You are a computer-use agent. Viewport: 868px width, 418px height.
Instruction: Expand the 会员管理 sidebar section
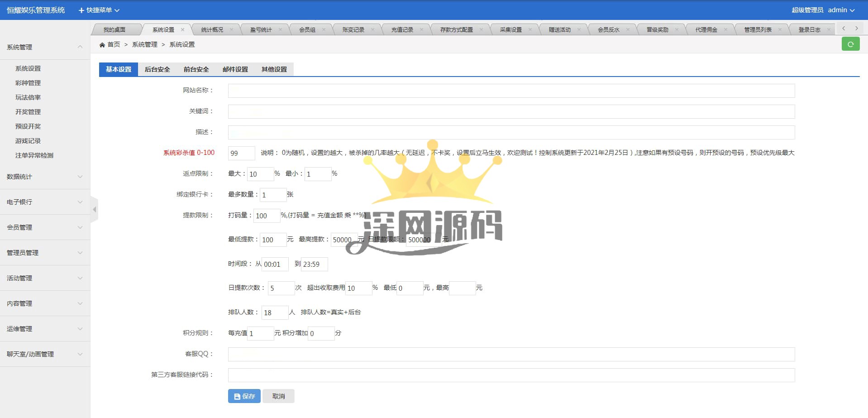(44, 227)
